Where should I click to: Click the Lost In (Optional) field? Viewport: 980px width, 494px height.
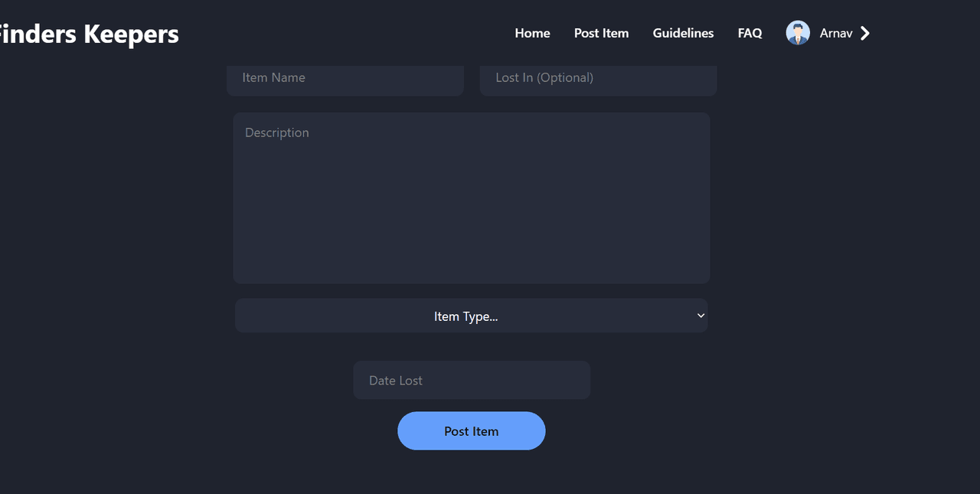(x=598, y=78)
